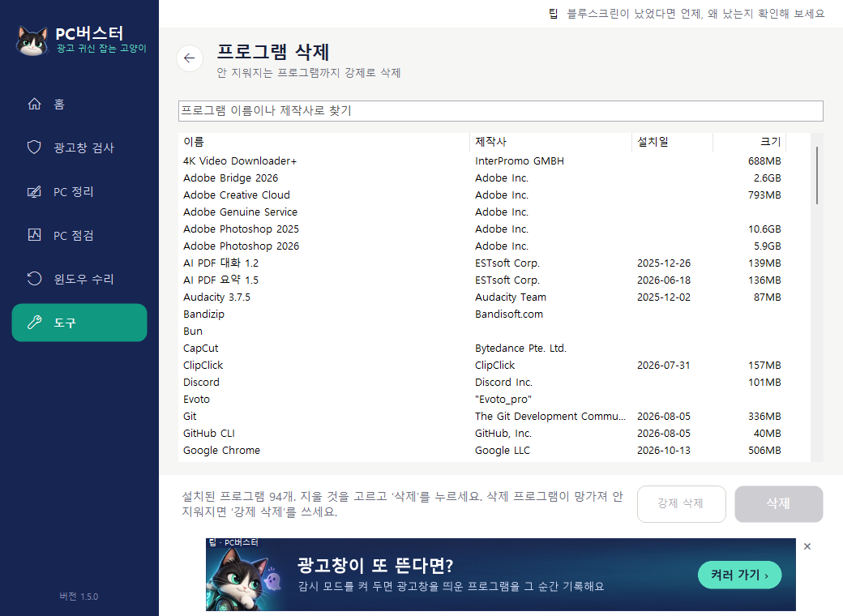Go to 홈 menu item
This screenshot has height=616, width=843.
79,104
